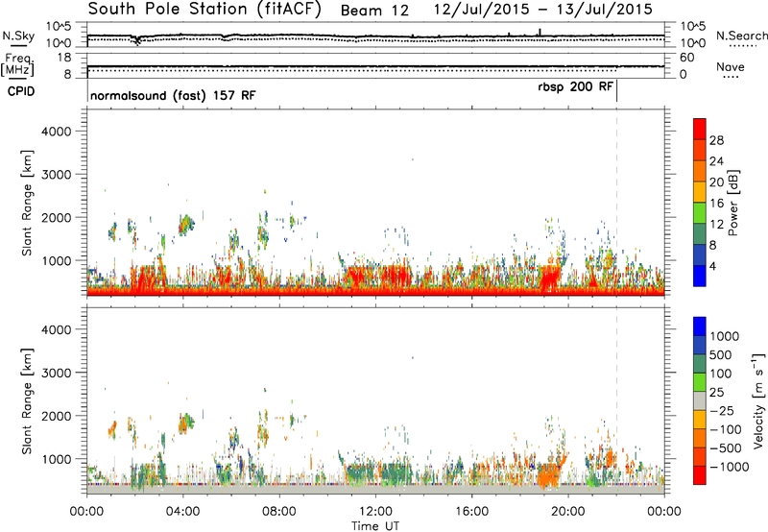Click the "16:00" time axis label
This screenshot has width=768, height=532.
[471, 512]
